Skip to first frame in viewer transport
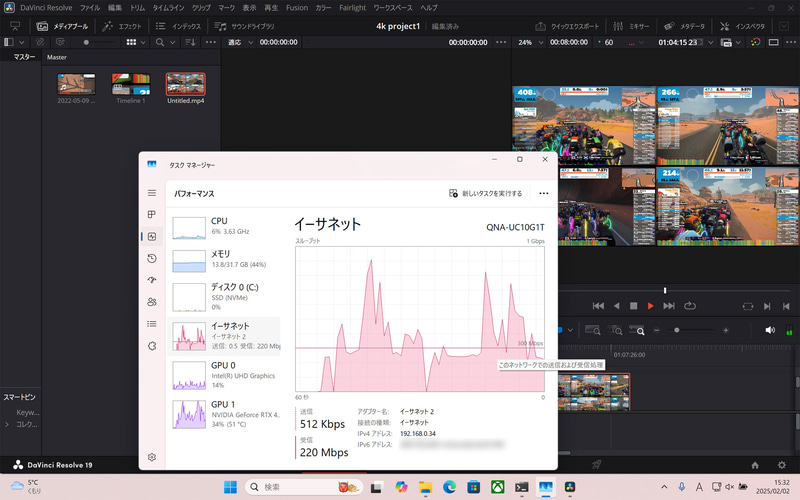Image resolution: width=800 pixels, height=500 pixels. point(598,306)
